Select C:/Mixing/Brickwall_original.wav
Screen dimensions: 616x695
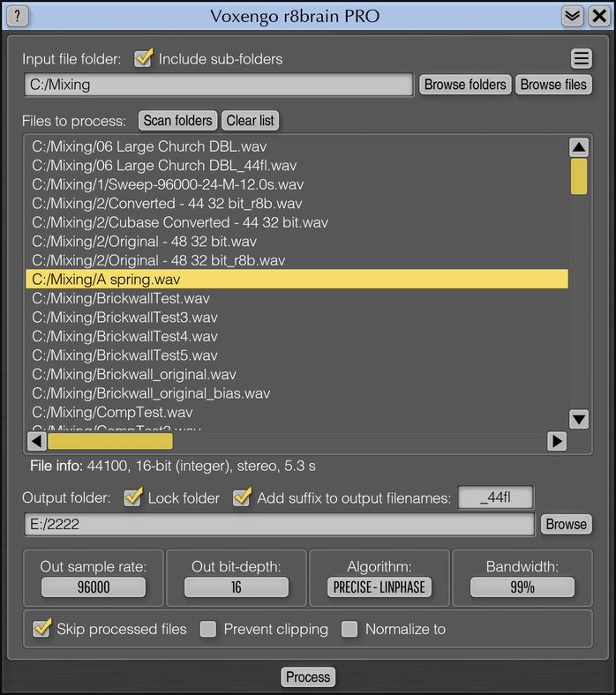tap(297, 375)
